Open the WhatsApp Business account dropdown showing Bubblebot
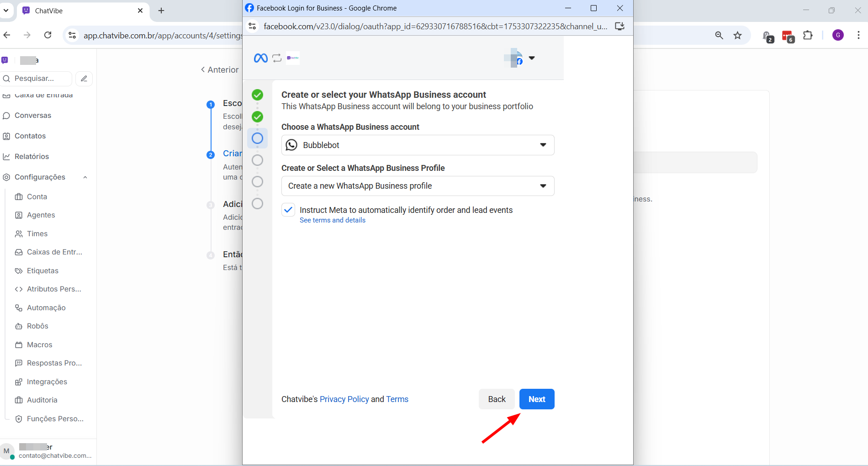 418,145
